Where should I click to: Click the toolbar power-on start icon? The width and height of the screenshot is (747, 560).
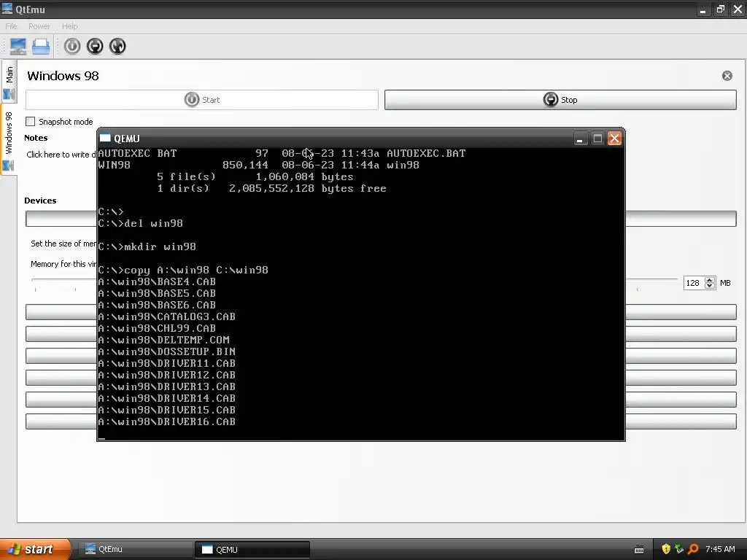[72, 46]
